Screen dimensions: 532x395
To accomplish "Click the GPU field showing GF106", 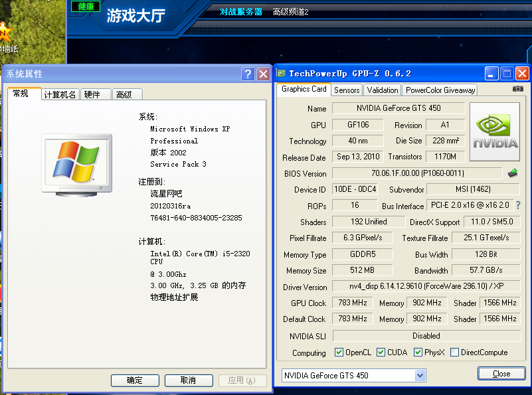I will (357, 125).
